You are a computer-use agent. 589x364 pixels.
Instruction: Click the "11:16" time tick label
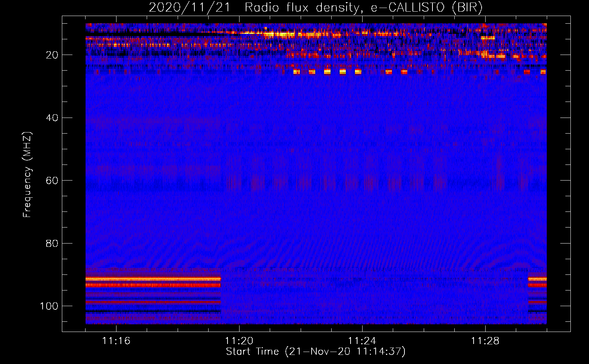pyautogui.click(x=116, y=341)
